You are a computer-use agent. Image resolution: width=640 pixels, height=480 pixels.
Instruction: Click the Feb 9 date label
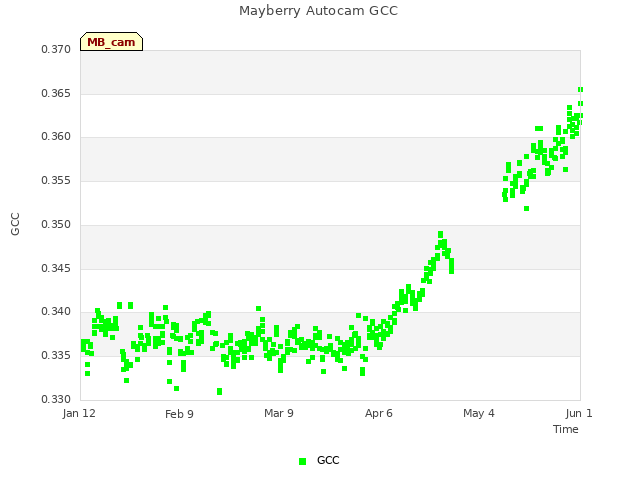point(179,414)
